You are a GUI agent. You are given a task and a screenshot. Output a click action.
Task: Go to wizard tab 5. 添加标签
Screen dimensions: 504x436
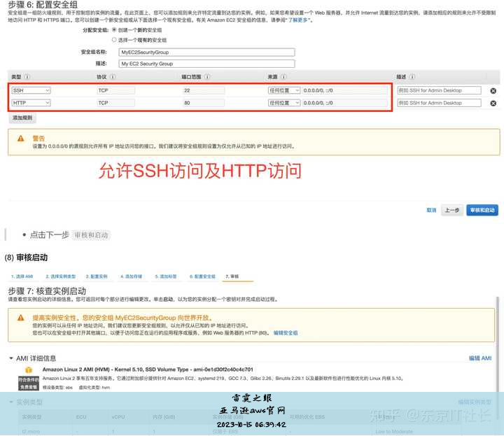click(166, 276)
